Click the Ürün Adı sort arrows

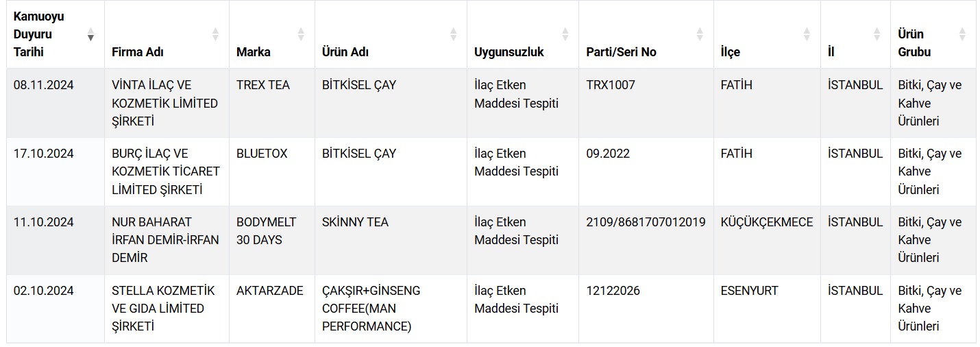[453, 34]
